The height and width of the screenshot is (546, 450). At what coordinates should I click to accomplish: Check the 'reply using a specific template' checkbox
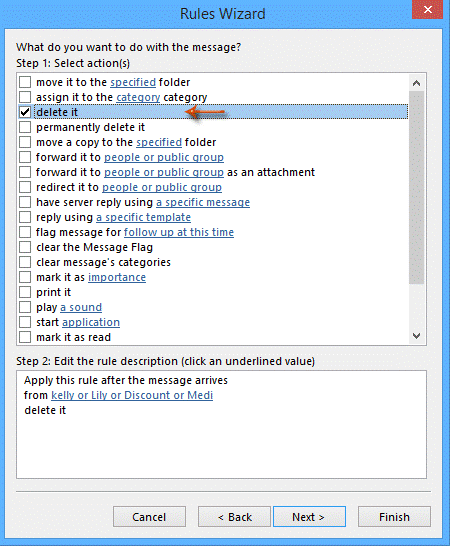[x=25, y=217]
